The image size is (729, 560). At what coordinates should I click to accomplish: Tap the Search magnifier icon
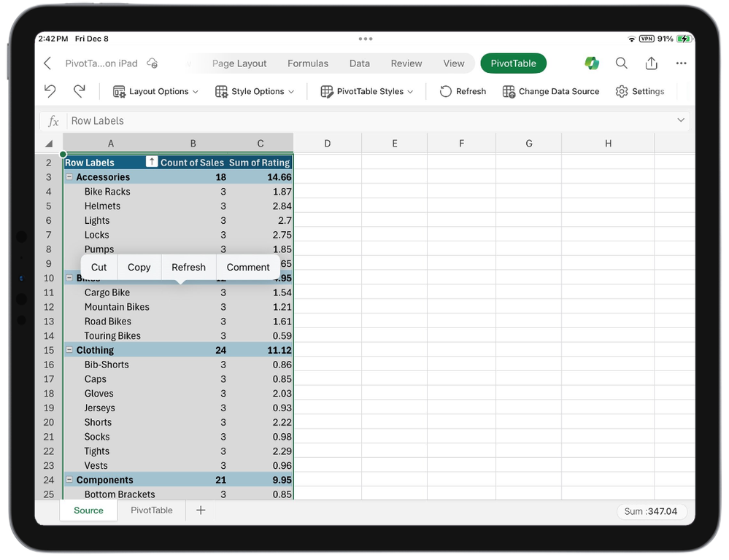tap(621, 63)
